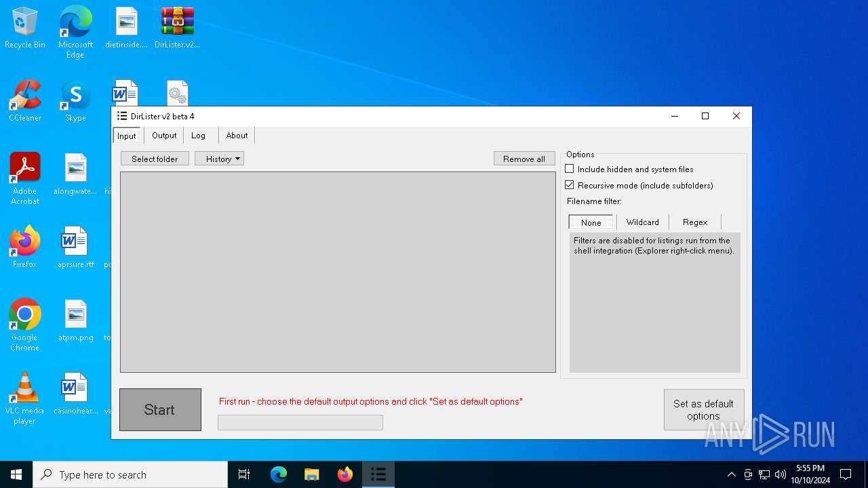
Task: Open Firefox desktop shortcut
Action: pyautogui.click(x=25, y=248)
